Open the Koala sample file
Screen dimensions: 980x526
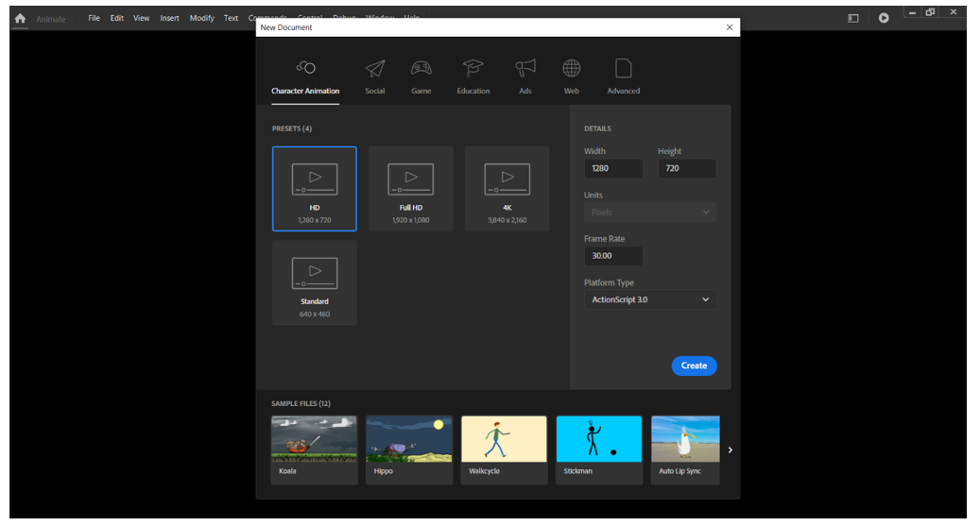click(x=315, y=450)
